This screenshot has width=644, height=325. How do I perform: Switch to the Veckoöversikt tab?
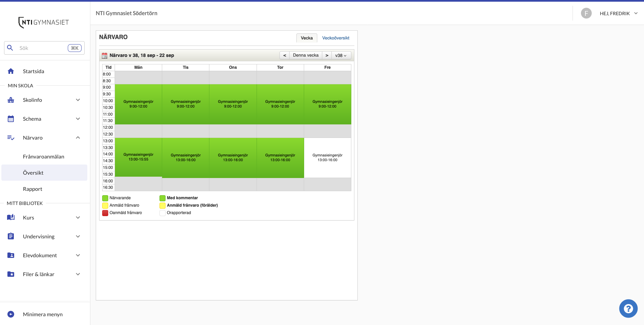pos(335,38)
